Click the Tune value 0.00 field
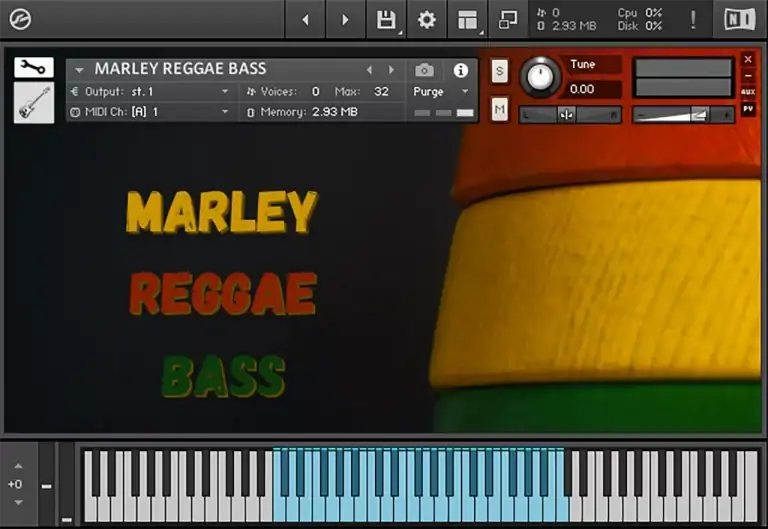Viewport: 768px width, 529px height. point(594,89)
